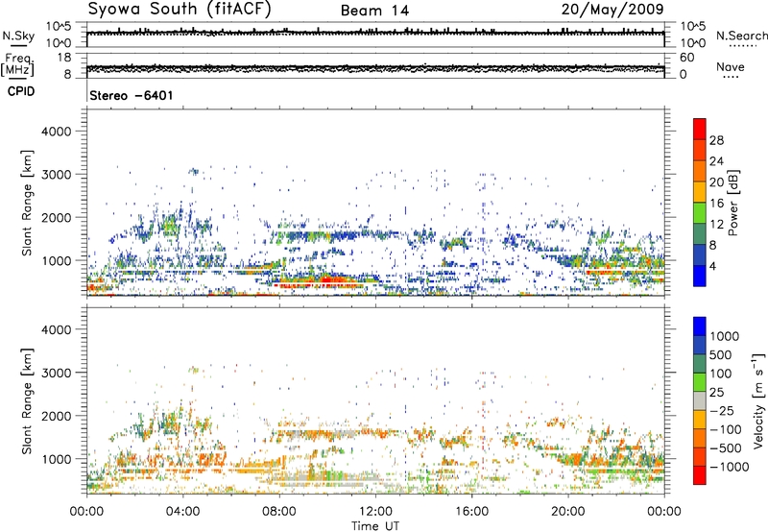Click the '60' tick on Nave axis
The height and width of the screenshot is (532, 768).
(x=686, y=58)
